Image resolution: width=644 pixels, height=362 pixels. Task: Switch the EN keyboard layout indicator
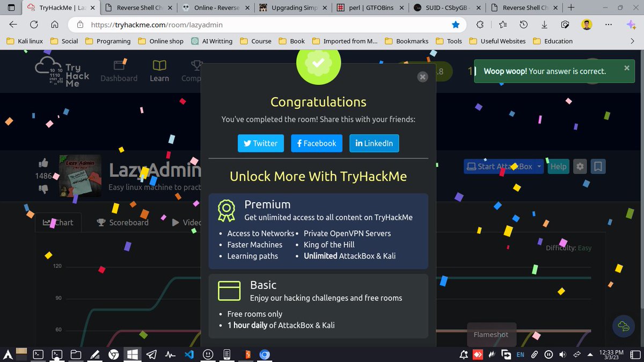(x=521, y=354)
